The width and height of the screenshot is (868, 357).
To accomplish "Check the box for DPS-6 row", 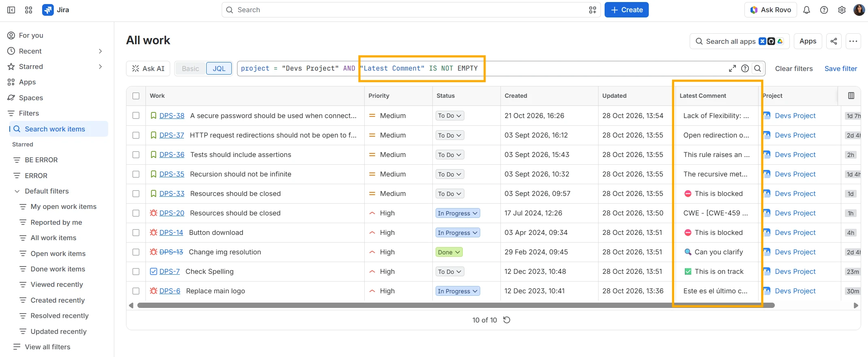I will click(x=136, y=291).
